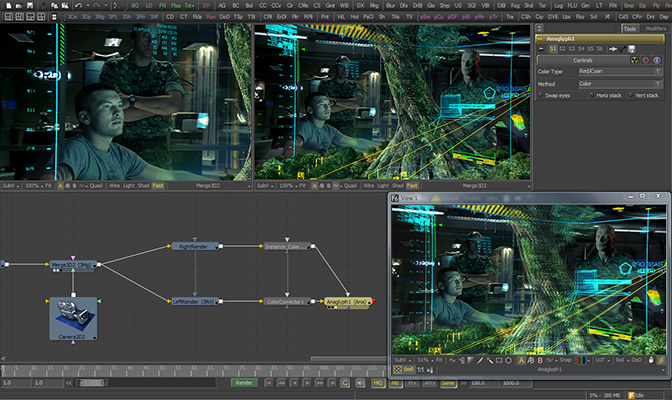Switch to the Modifiers tab
This screenshot has width=672, height=400.
coord(655,29)
